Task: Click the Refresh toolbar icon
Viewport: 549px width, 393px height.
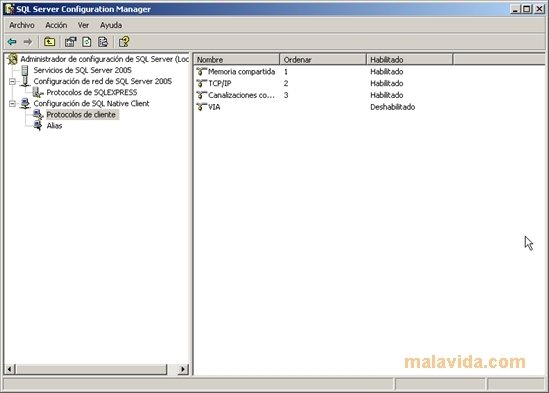Action: [x=87, y=42]
